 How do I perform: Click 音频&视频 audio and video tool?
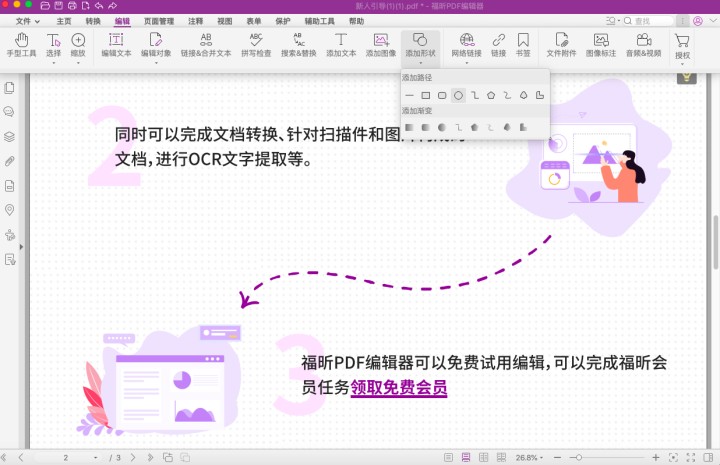643,45
